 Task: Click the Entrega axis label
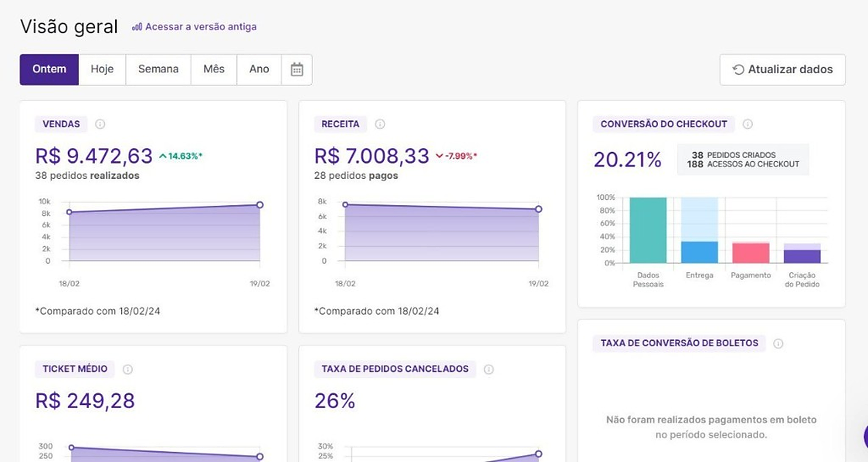coord(699,276)
